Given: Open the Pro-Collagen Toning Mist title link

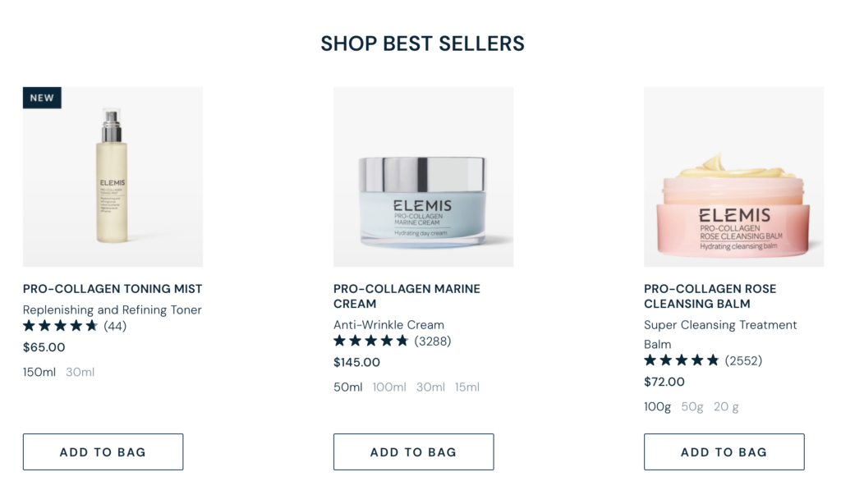Looking at the screenshot, I should (113, 289).
